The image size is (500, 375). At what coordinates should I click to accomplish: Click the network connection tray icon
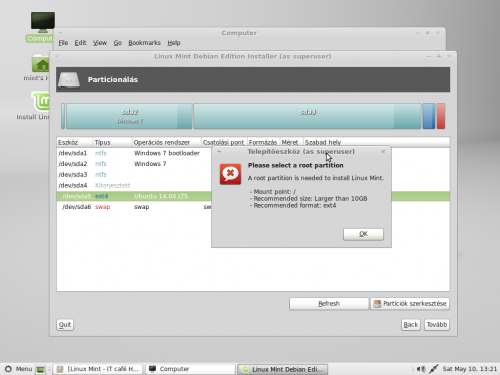[433, 369]
